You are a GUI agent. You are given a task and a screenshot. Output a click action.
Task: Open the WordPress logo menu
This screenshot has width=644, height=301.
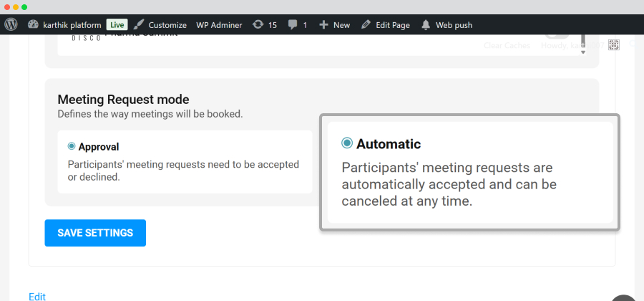pos(11,24)
